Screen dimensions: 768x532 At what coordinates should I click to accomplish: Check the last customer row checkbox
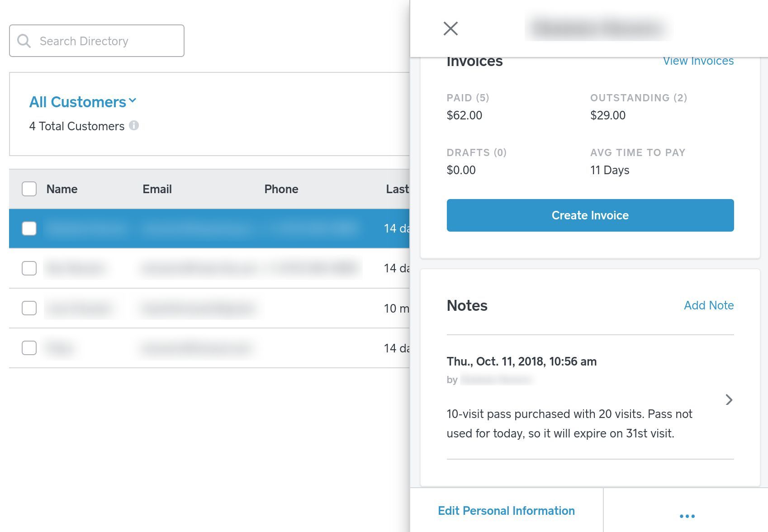pos(29,348)
